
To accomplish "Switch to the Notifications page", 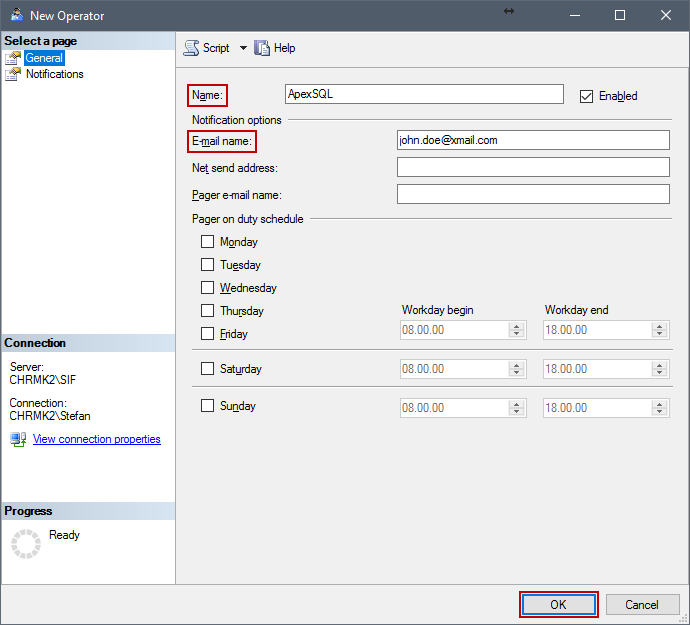I will [x=55, y=74].
